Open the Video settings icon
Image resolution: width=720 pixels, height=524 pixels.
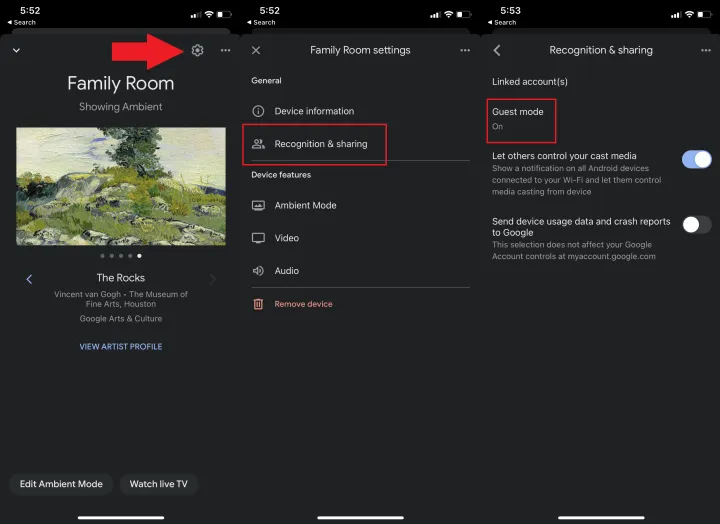(x=258, y=238)
